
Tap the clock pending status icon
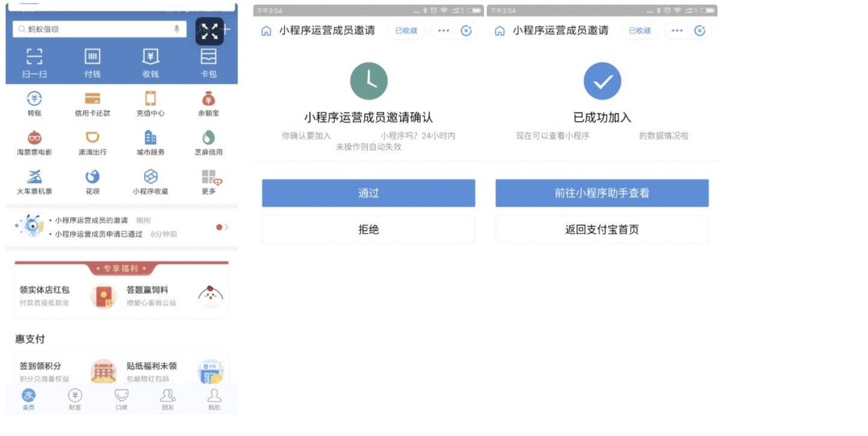click(368, 81)
